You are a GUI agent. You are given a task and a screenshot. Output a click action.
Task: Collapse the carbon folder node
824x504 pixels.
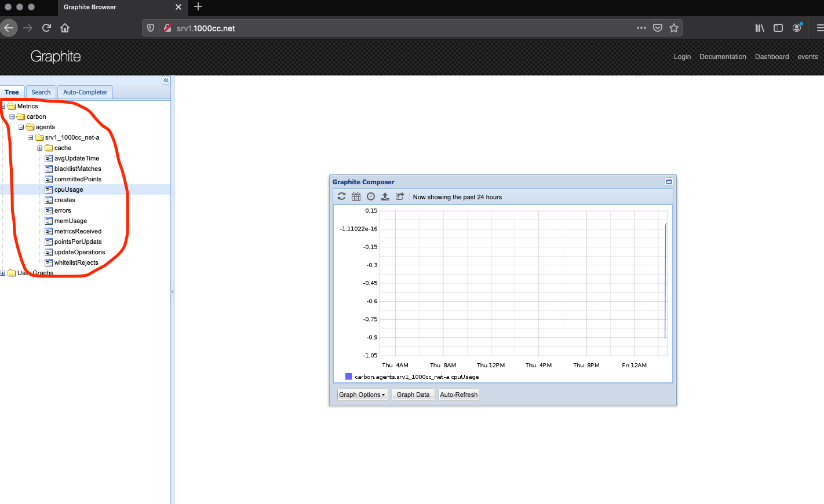pyautogui.click(x=12, y=117)
